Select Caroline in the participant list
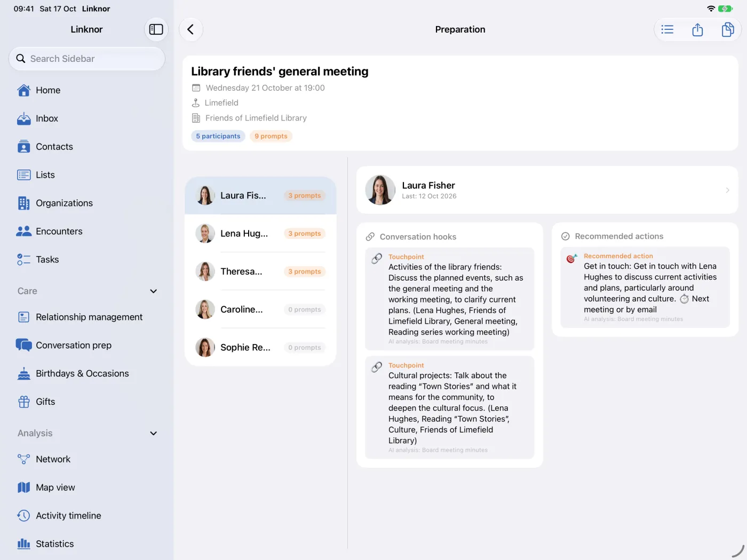The height and width of the screenshot is (560, 747). point(260,309)
